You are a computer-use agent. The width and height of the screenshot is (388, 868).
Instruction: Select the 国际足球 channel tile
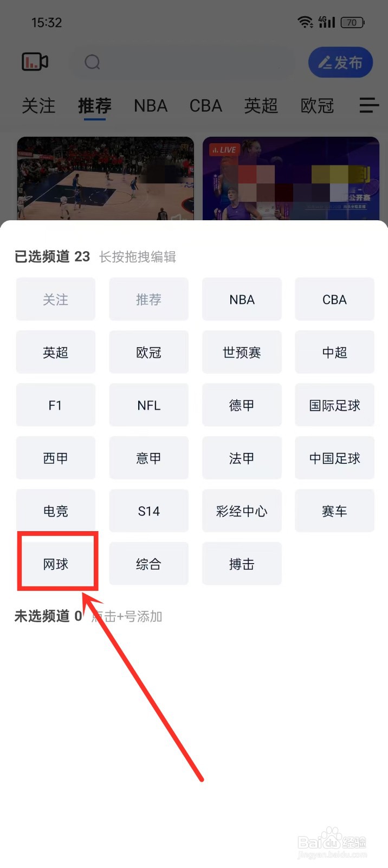coord(335,405)
